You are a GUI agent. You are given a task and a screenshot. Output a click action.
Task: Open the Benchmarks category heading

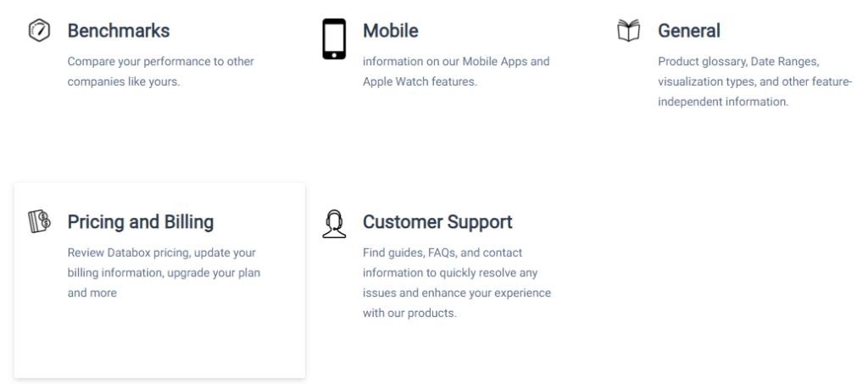119,31
